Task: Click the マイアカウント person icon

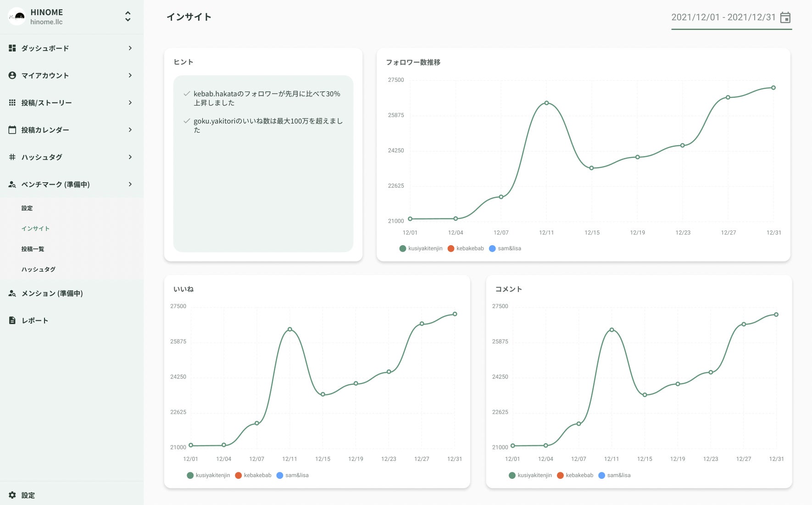Action: point(12,75)
